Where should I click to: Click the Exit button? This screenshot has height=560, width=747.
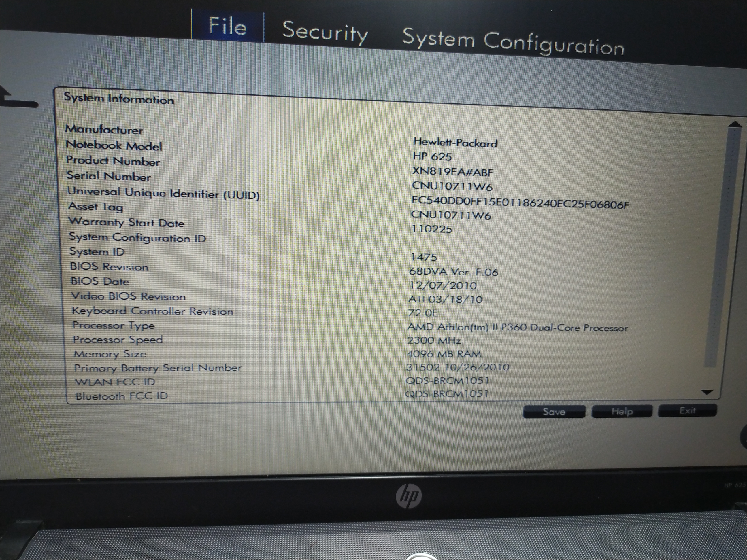pos(687,410)
